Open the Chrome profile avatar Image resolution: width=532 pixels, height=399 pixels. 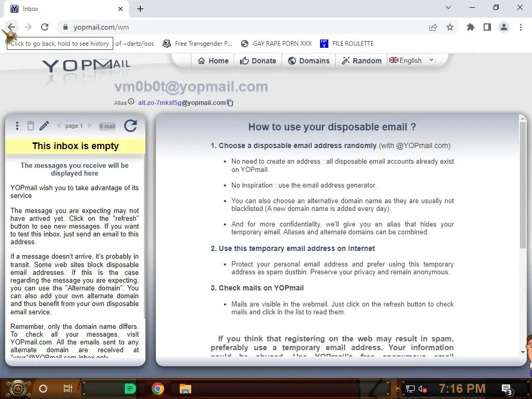point(504,27)
